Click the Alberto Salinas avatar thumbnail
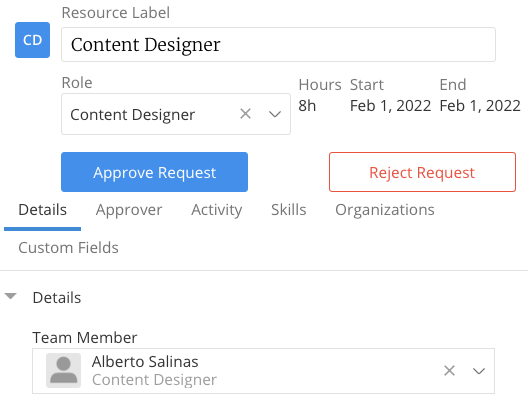528x399 pixels. click(x=63, y=370)
